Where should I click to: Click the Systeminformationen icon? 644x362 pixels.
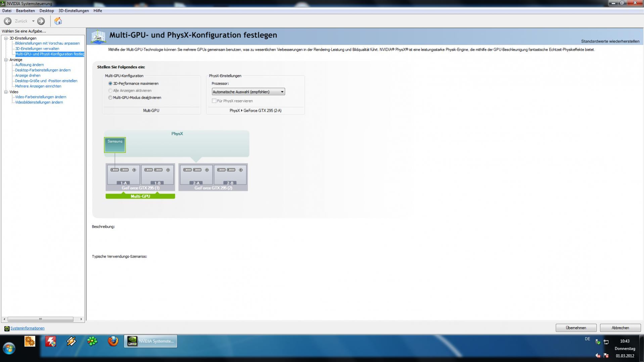(7, 328)
